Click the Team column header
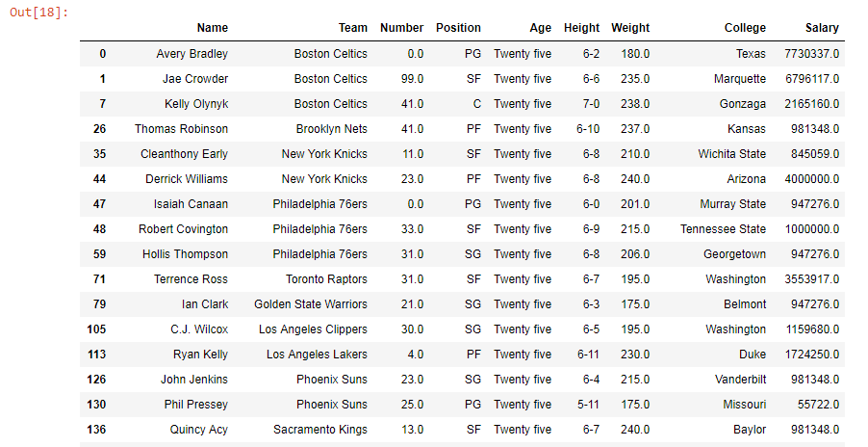 click(352, 28)
